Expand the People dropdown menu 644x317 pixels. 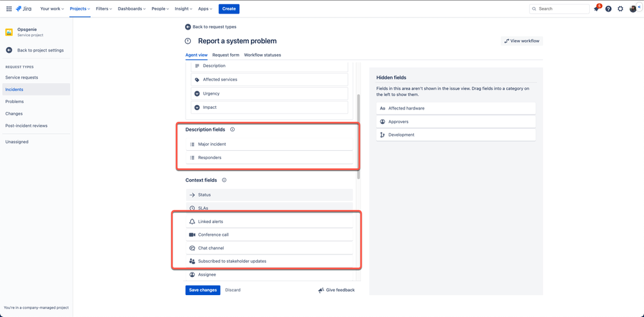tap(160, 8)
